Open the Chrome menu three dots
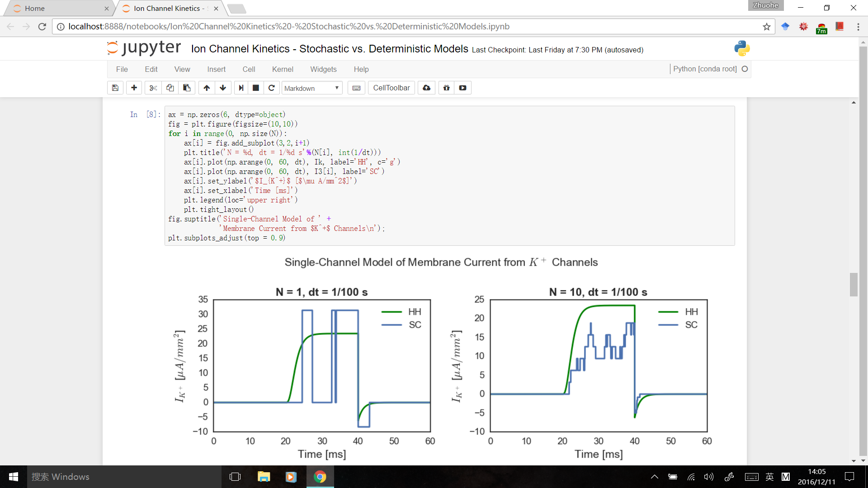The image size is (868, 488). [858, 27]
